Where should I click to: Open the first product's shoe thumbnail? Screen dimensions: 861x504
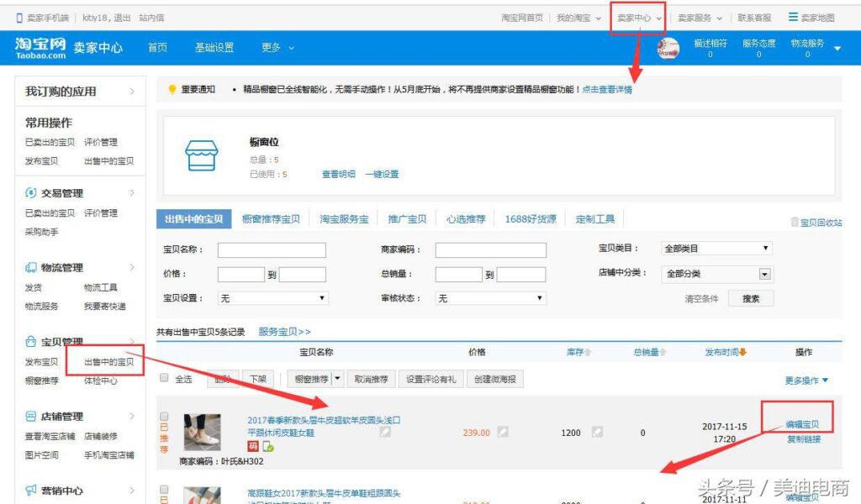point(202,432)
